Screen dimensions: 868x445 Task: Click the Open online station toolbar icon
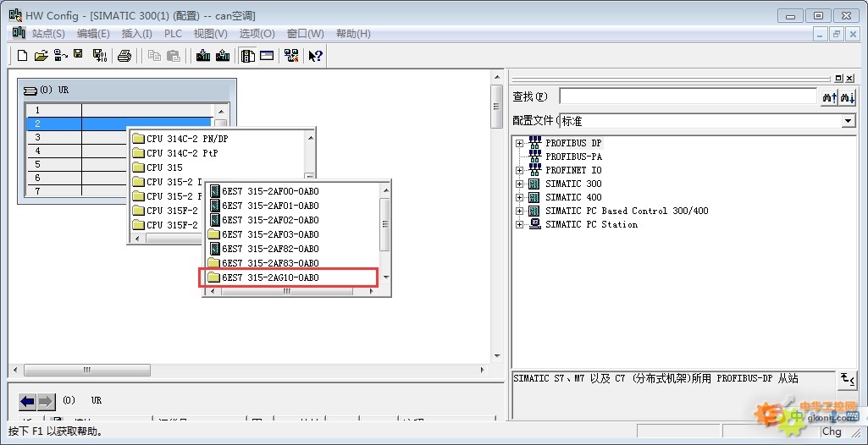[x=60, y=55]
